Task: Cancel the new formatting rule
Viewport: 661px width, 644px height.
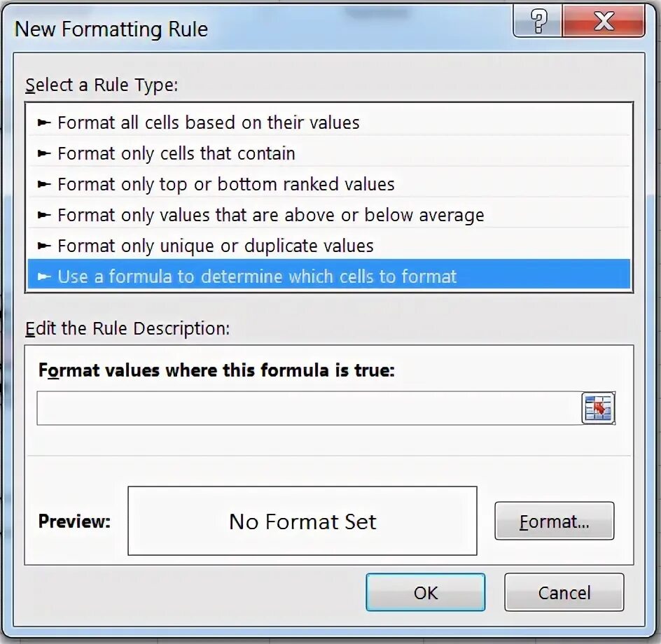Action: (x=564, y=592)
